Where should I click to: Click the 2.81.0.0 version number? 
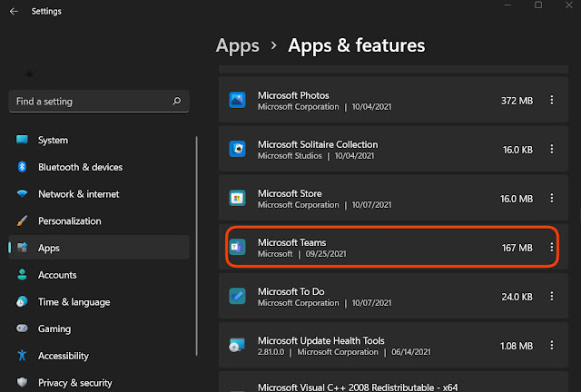pyautogui.click(x=271, y=352)
